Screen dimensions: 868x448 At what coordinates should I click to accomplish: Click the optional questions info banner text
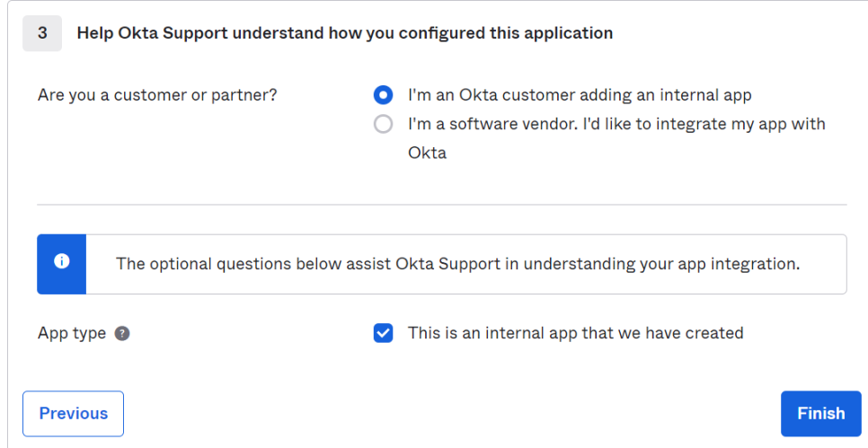pos(457,264)
